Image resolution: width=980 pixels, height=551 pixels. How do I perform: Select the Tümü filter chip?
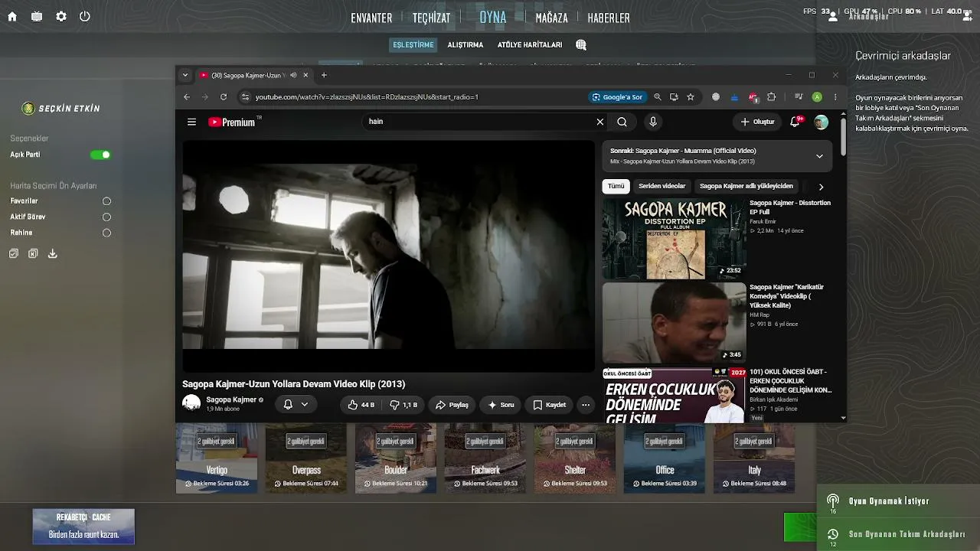pyautogui.click(x=616, y=186)
